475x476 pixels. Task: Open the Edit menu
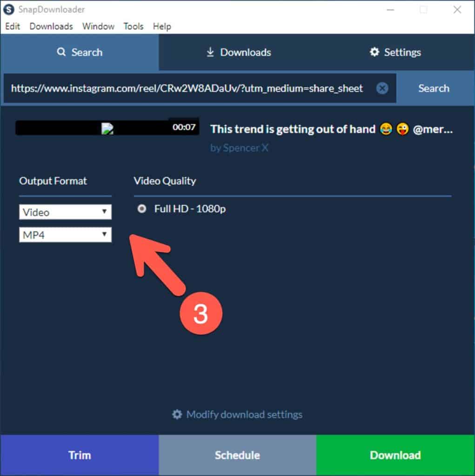tap(13, 26)
